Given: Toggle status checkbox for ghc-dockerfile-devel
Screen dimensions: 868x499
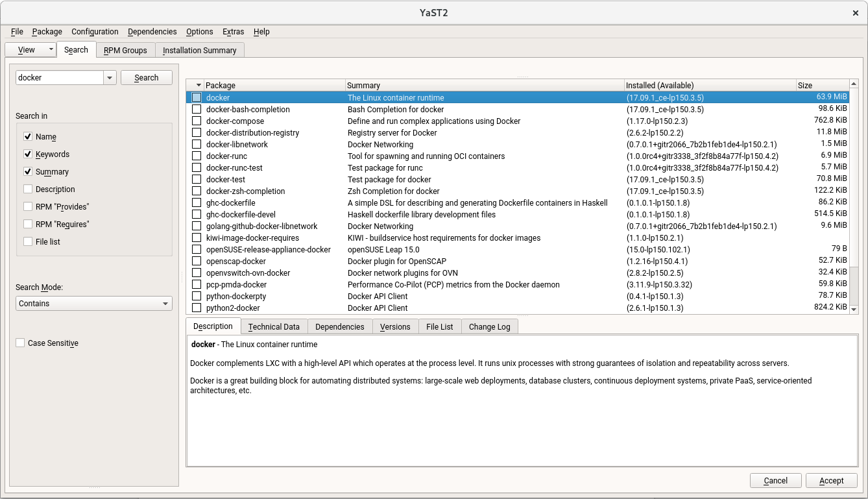Looking at the screenshot, I should pos(197,214).
